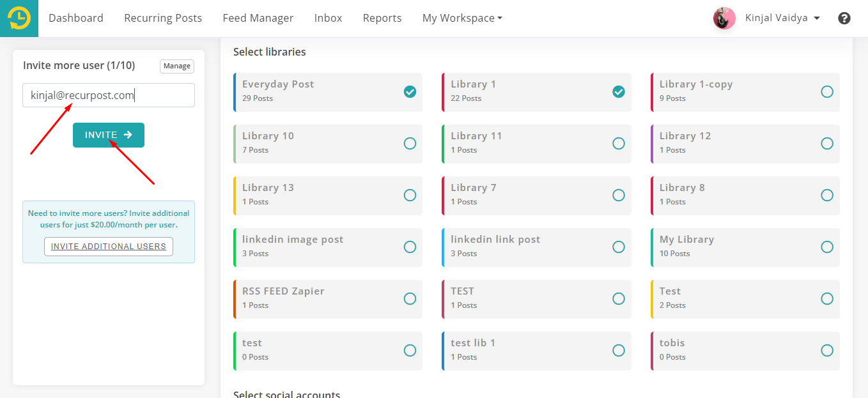The height and width of the screenshot is (398, 868).
Task: Select the linkedin image post circle
Action: click(x=410, y=247)
